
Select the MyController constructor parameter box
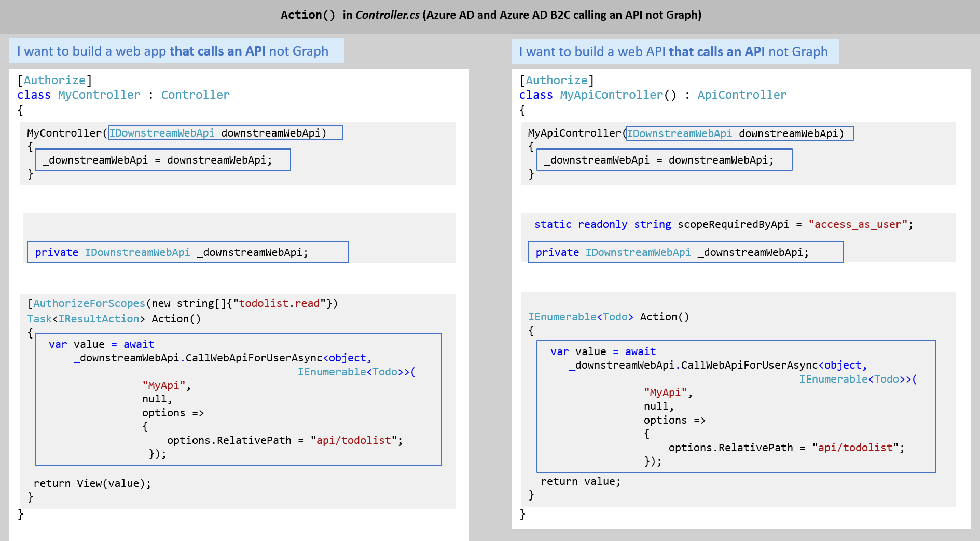(226, 133)
